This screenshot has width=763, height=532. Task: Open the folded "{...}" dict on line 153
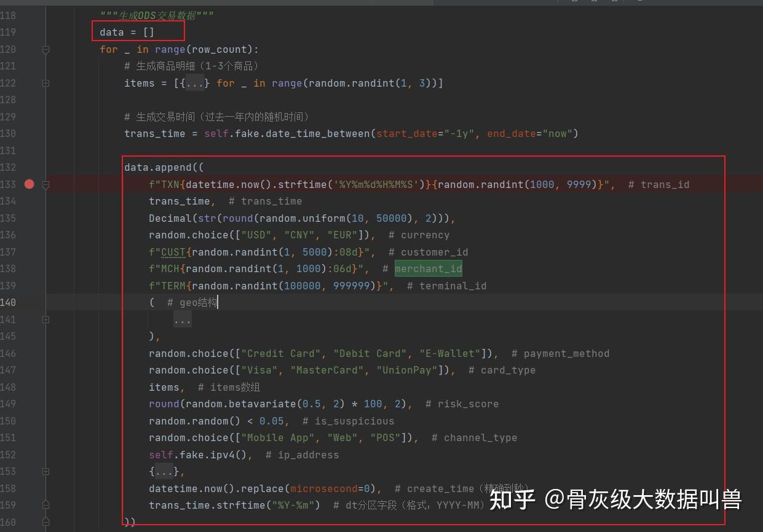(164, 471)
